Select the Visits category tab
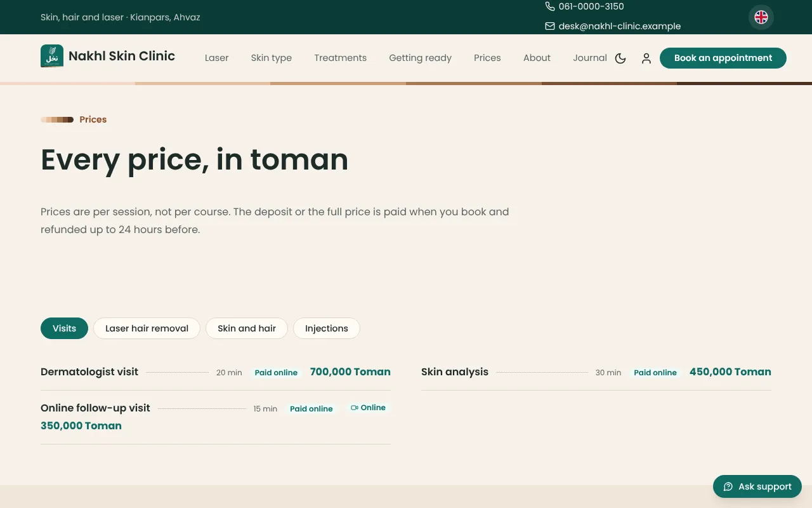Viewport: 812px width, 508px height. click(64, 328)
